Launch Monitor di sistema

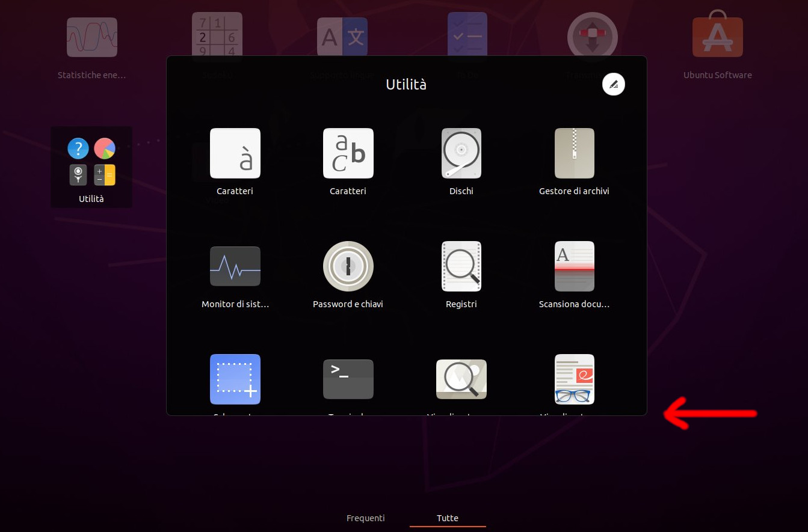tap(235, 266)
